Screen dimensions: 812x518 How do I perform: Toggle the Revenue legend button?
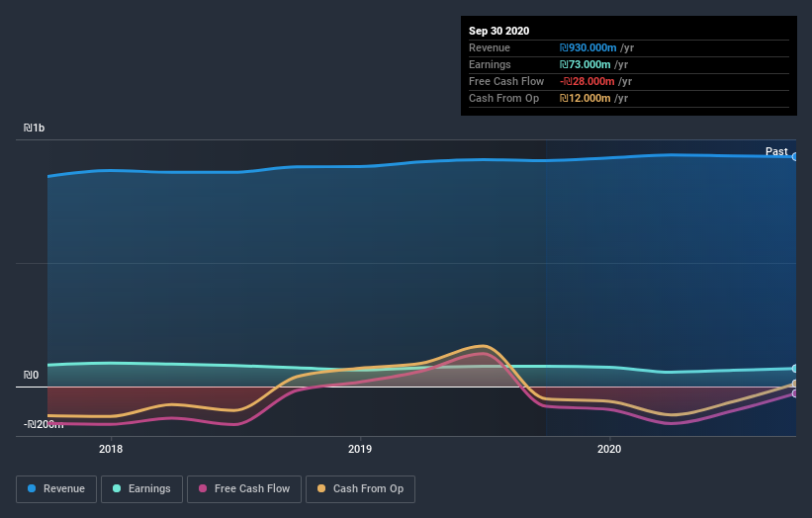(x=56, y=489)
